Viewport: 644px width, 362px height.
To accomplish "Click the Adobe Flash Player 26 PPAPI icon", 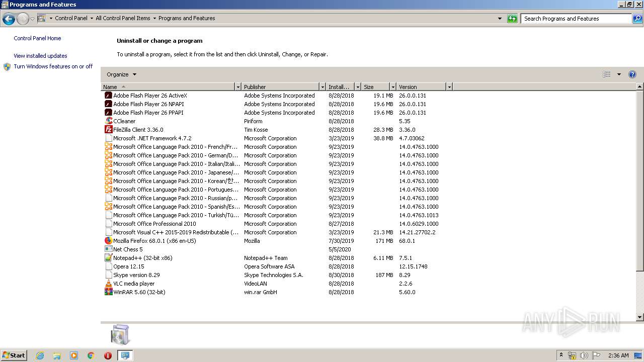I will 108,113.
